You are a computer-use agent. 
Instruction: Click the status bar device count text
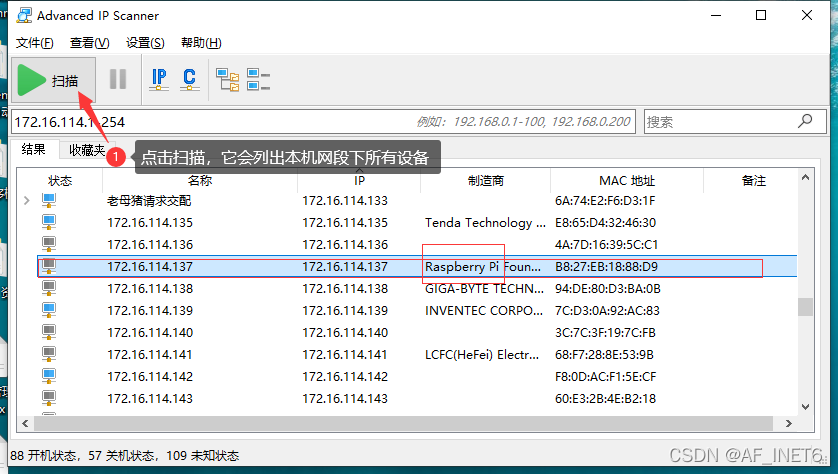tap(125, 456)
